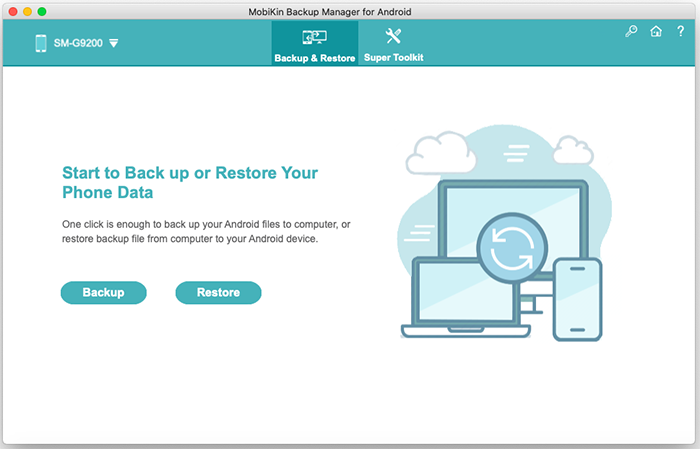Click the sync devices illustration
This screenshot has width=700, height=449.
pos(504,233)
